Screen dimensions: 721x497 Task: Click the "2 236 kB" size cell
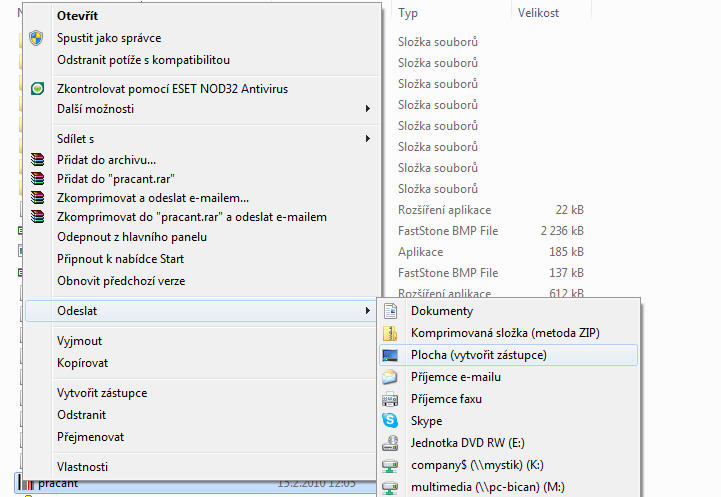click(562, 231)
